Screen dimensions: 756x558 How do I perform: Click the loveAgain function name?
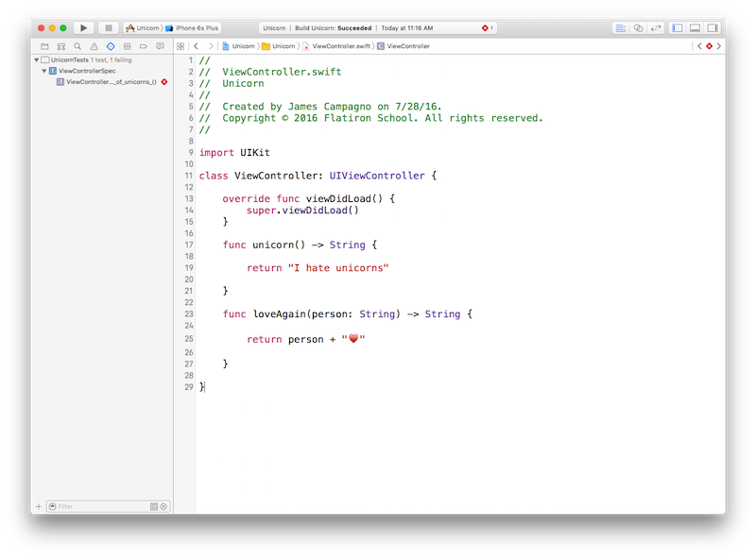(280, 314)
